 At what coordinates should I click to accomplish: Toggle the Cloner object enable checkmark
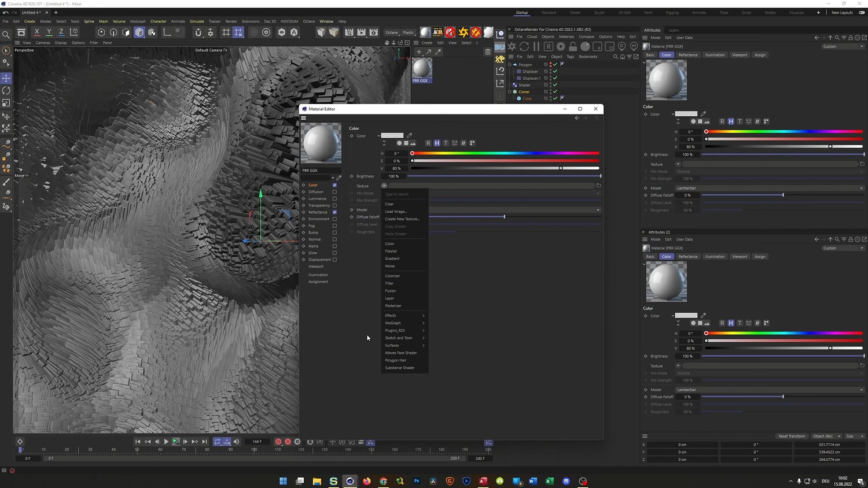[x=556, y=92]
